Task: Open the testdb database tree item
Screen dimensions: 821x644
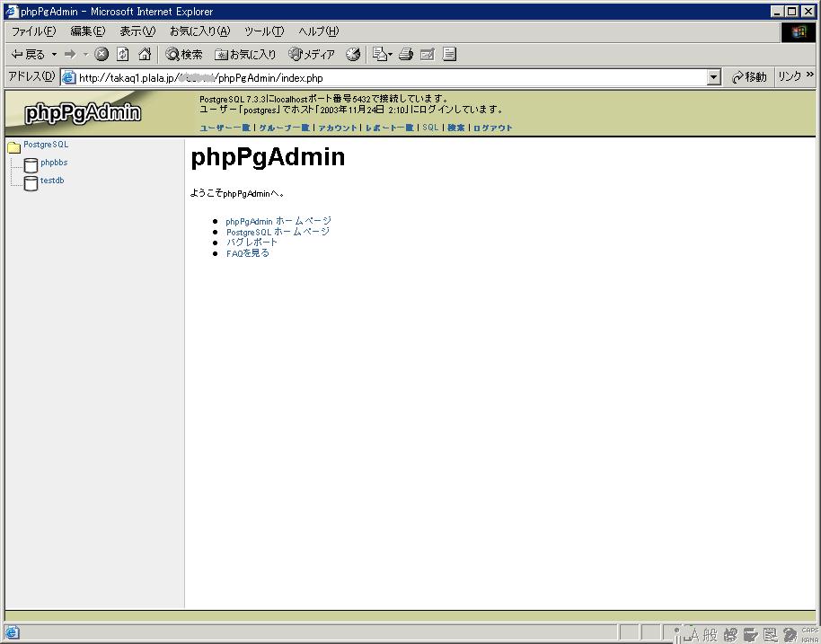Action: [52, 181]
